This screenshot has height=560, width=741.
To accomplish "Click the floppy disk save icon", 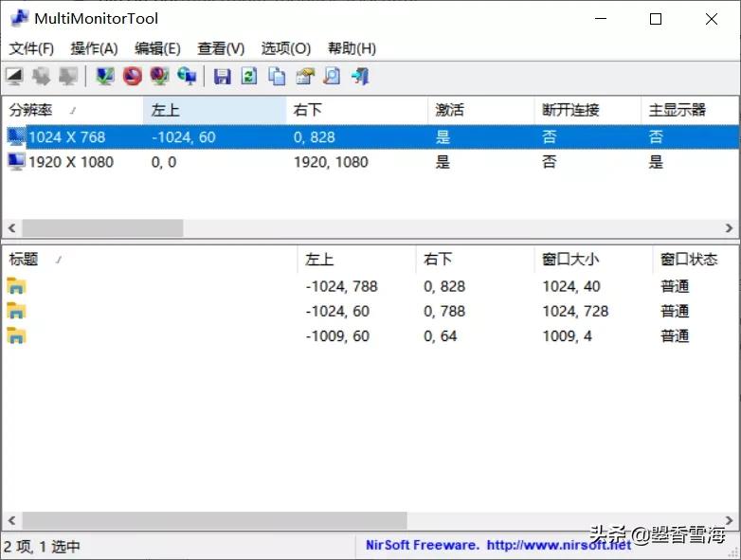I will point(222,76).
